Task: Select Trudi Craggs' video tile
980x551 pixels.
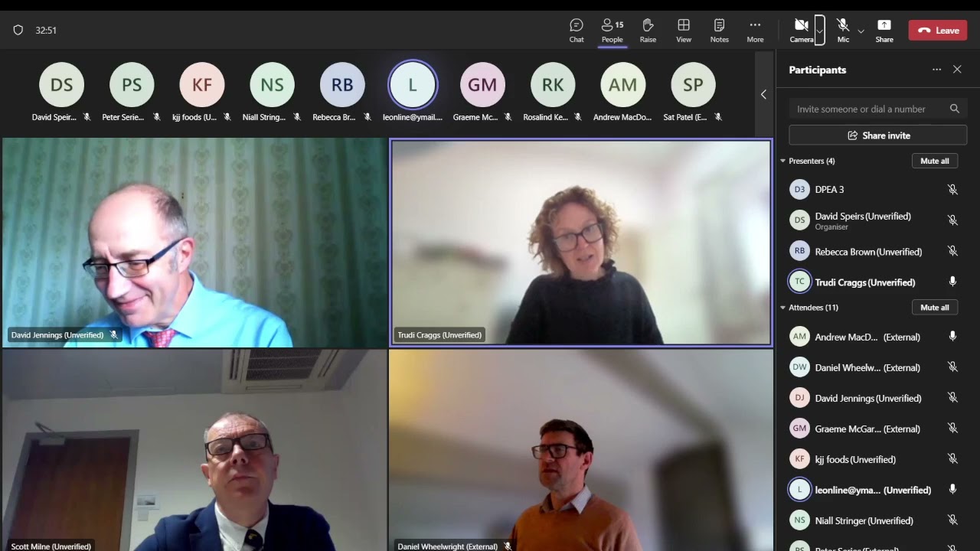Action: [581, 243]
